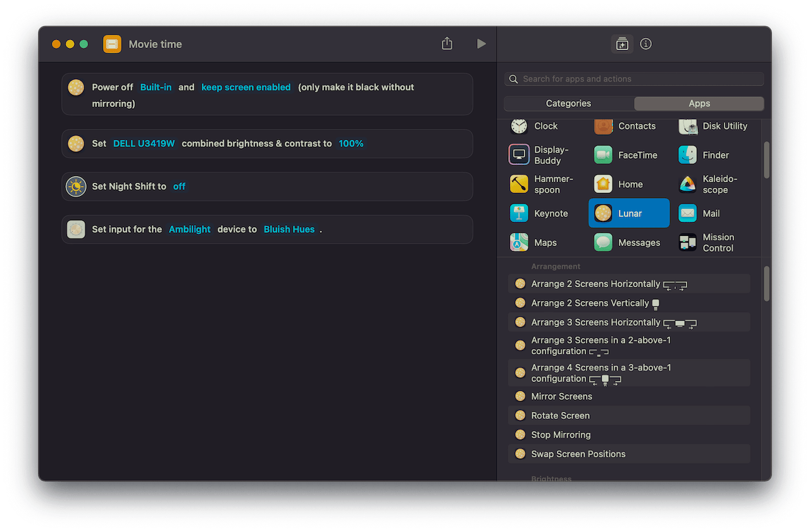This screenshot has height=532, width=810.
Task: Switch to the Categories tab
Action: [x=568, y=104]
